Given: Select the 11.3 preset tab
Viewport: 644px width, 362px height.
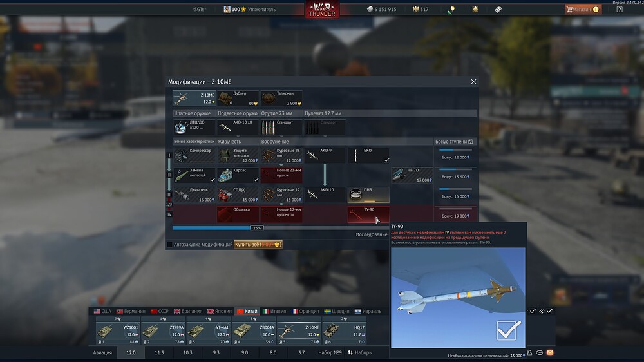Looking at the screenshot, I should [159, 352].
